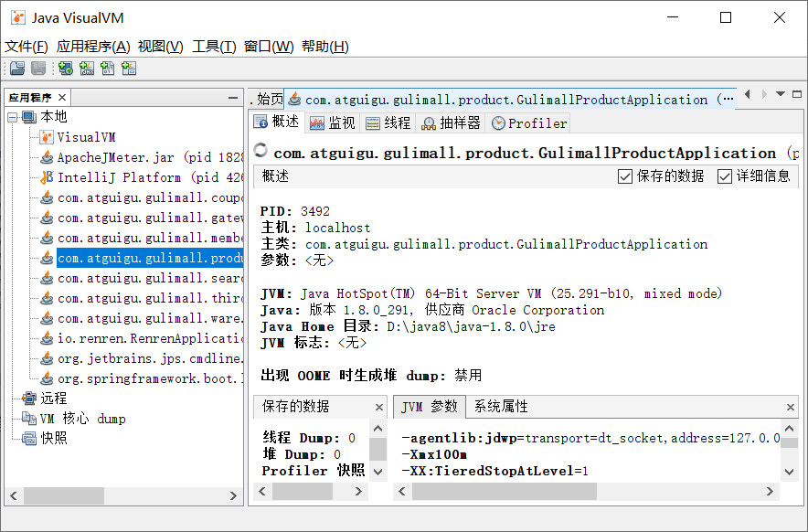Screen dimensions: 808x532
Task: Minimize the 应用程序 side panel
Action: coord(233,98)
